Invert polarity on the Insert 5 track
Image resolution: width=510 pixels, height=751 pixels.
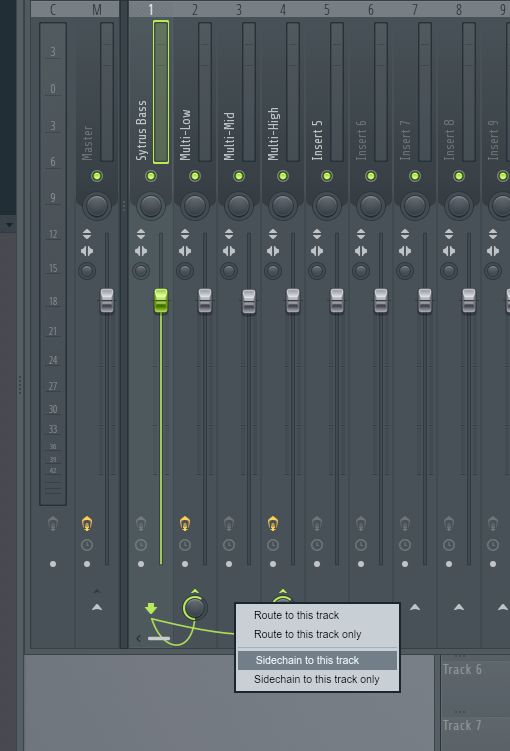[317, 234]
